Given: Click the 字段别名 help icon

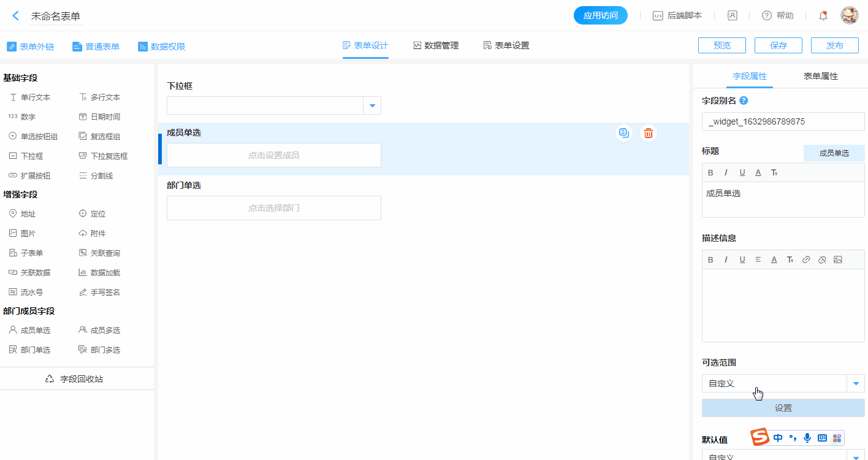Looking at the screenshot, I should [744, 101].
